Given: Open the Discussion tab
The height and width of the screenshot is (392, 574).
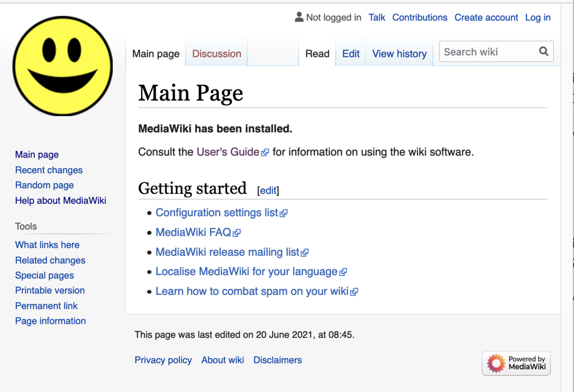Looking at the screenshot, I should [217, 54].
